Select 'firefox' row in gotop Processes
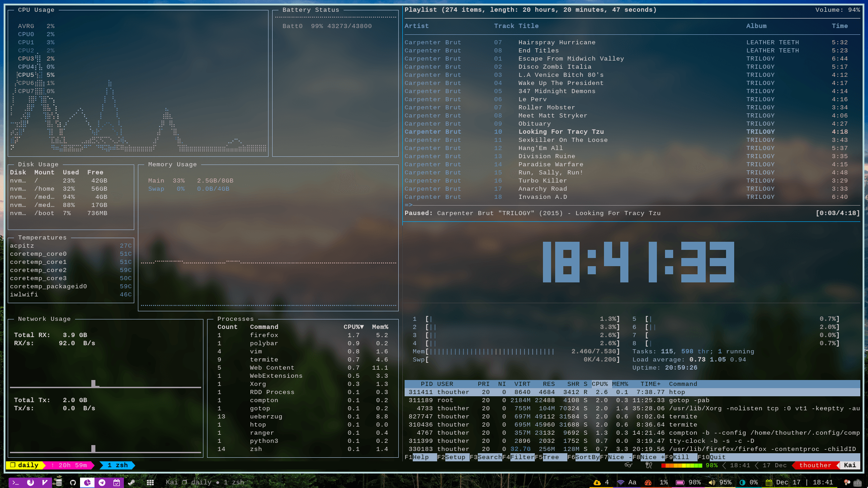Viewport: 868px width, 488px height. click(303, 335)
